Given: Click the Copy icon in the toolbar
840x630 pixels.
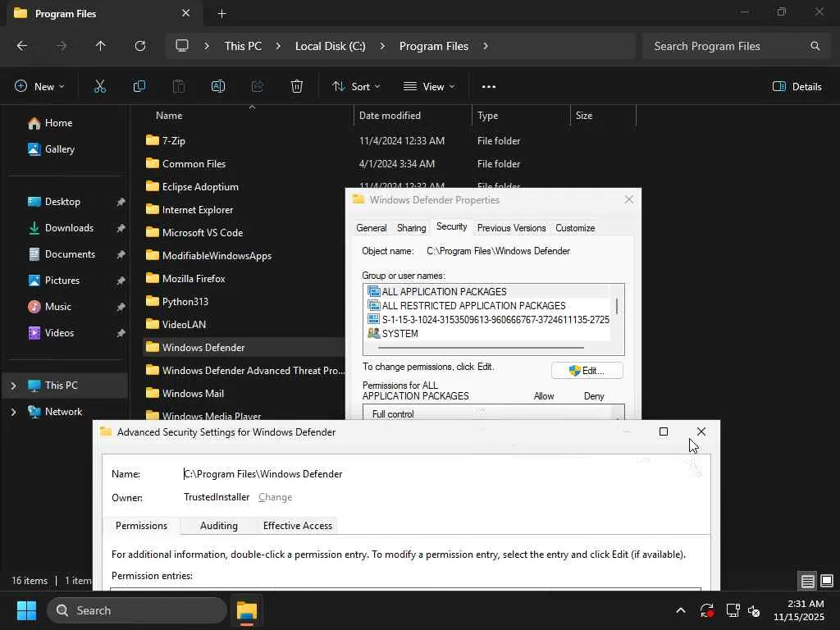Looking at the screenshot, I should [139, 86].
